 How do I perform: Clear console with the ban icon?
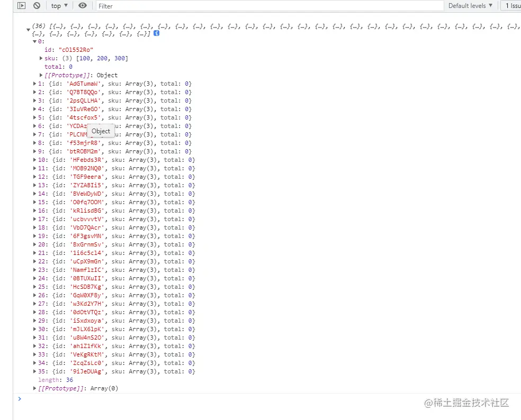37,6
